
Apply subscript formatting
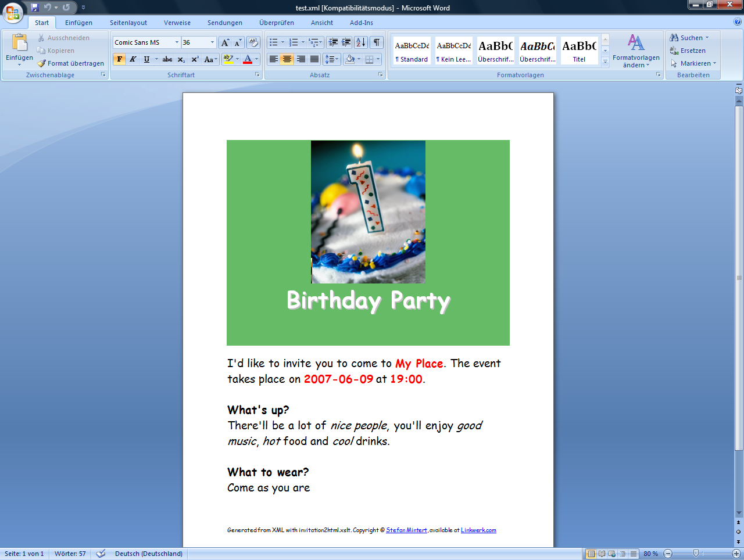coord(181,59)
